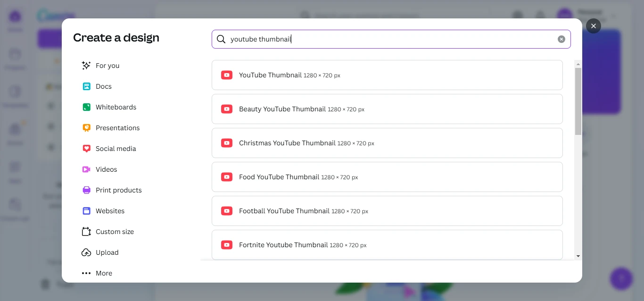Open the Social media category
This screenshot has height=301, width=644.
click(x=116, y=149)
